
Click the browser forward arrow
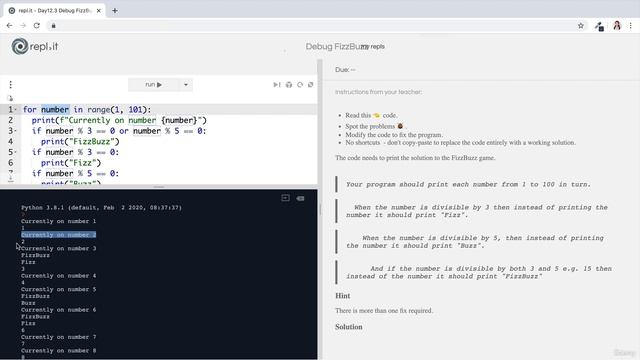click(x=23, y=26)
